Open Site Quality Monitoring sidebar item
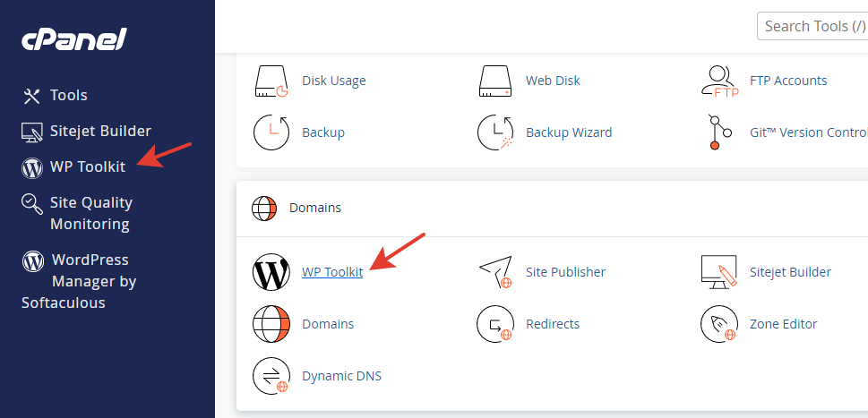The image size is (868, 418). 91,213
